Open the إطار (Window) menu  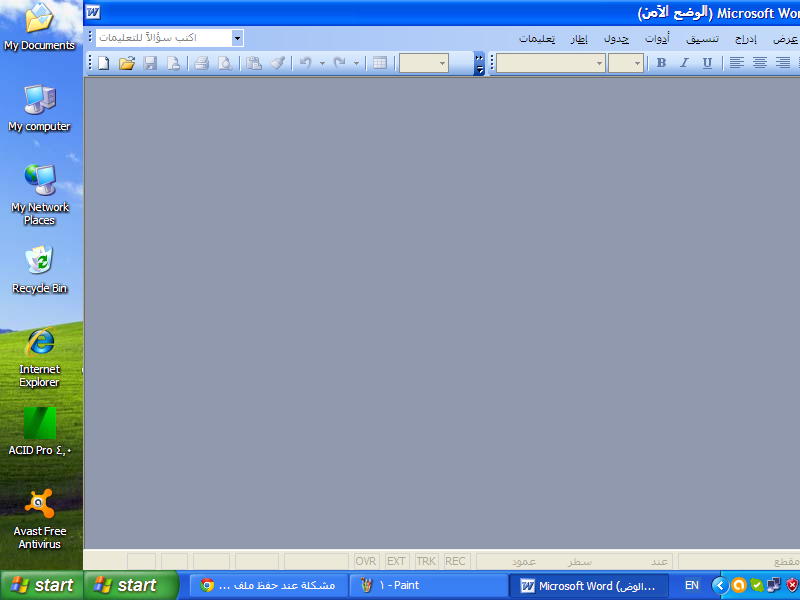pos(579,39)
